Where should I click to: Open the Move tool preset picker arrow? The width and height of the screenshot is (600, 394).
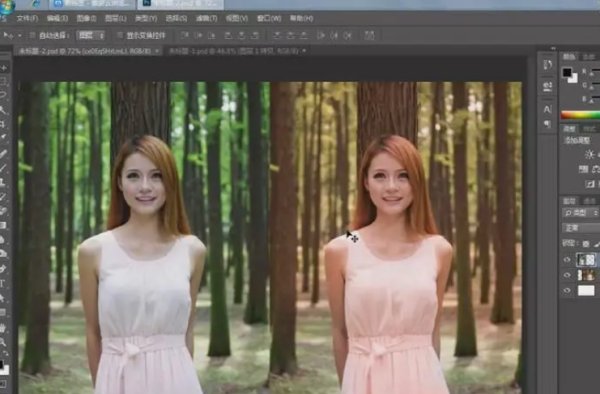point(20,36)
